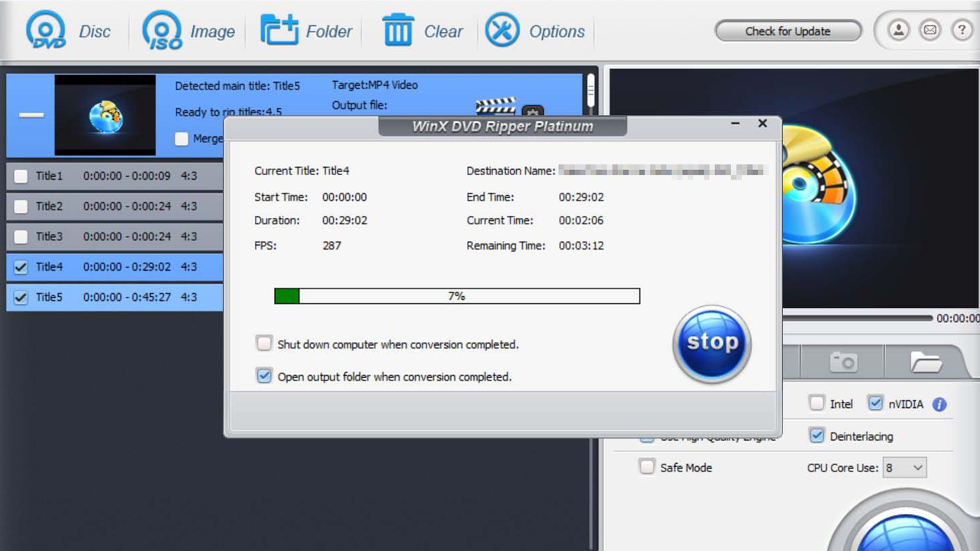The width and height of the screenshot is (980, 551).
Task: Open the DVD Disc source button
Action: [68, 31]
